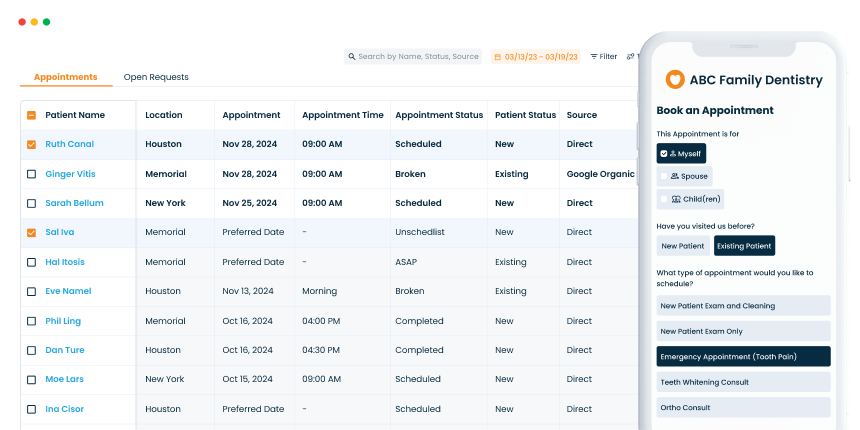Viewport: 860px width, 430px height.
Task: Open patient Sarah Bellum's record
Action: click(74, 203)
